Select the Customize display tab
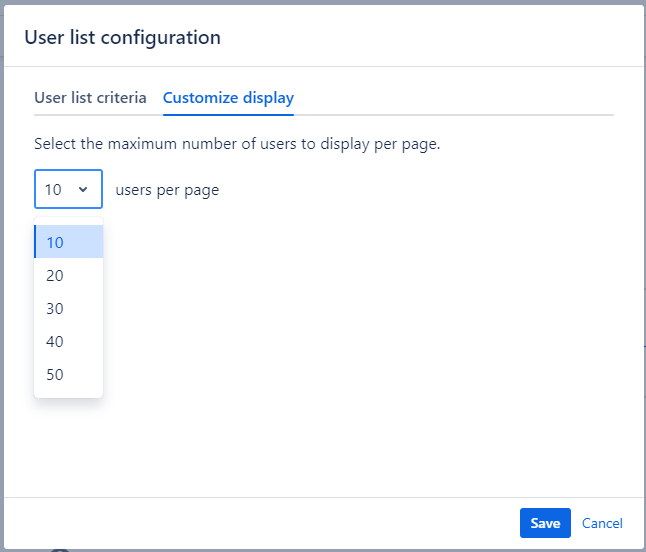 tap(228, 98)
